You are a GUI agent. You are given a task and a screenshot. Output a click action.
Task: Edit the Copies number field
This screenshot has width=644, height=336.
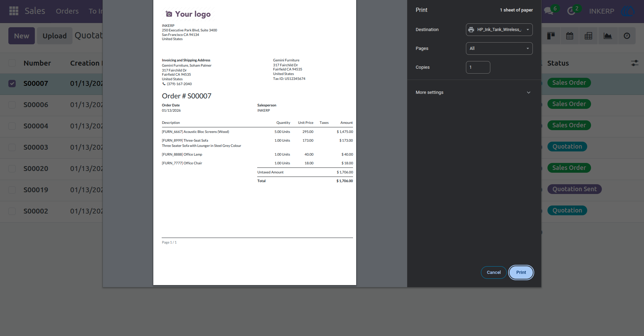pyautogui.click(x=478, y=67)
